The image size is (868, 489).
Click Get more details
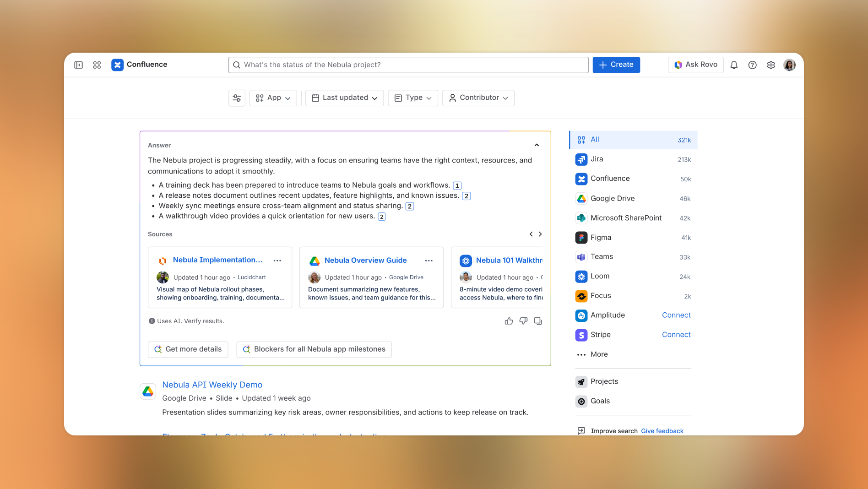(x=188, y=349)
